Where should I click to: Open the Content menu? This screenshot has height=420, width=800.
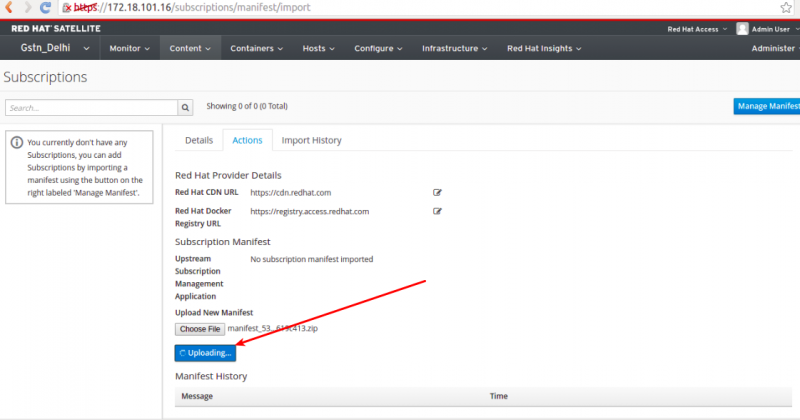click(x=190, y=48)
